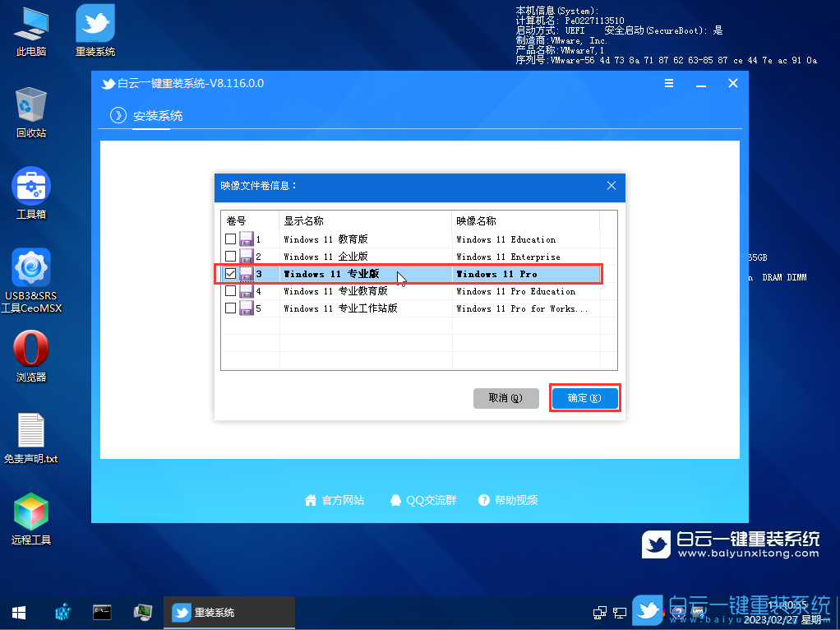The height and width of the screenshot is (630, 840).
Task: Click the network tray icon
Action: [600, 612]
